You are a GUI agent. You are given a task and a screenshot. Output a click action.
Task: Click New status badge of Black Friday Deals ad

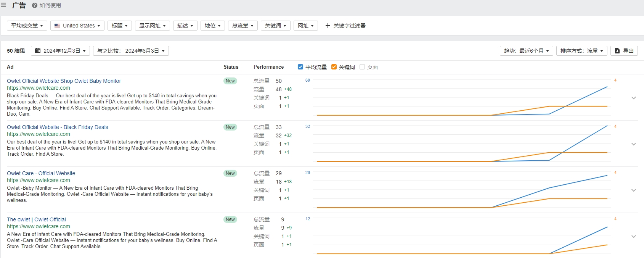pyautogui.click(x=230, y=127)
